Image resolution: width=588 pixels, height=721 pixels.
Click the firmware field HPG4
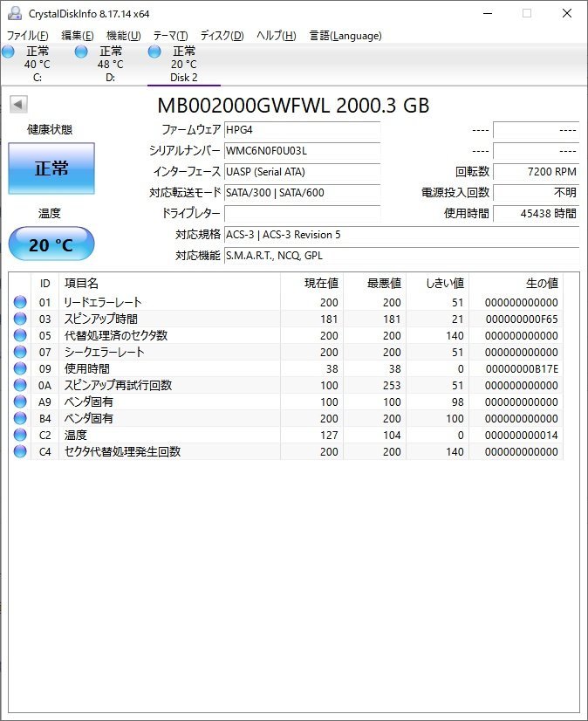pos(302,130)
